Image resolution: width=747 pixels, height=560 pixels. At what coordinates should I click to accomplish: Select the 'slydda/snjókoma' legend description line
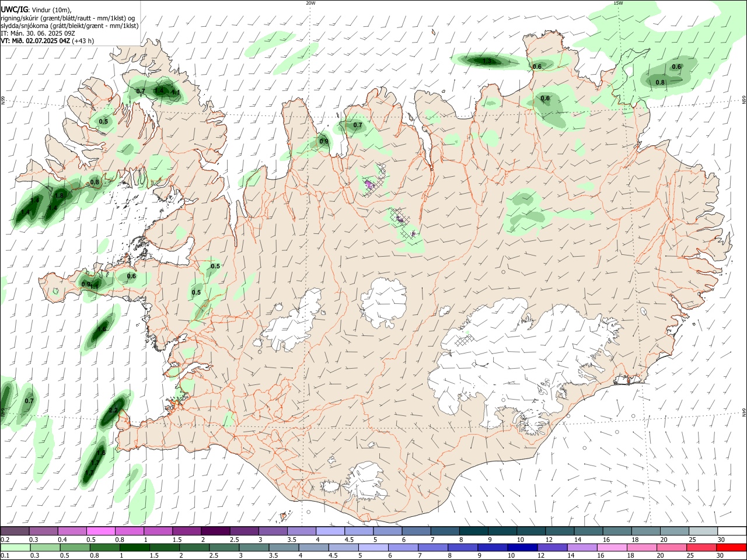(x=69, y=26)
